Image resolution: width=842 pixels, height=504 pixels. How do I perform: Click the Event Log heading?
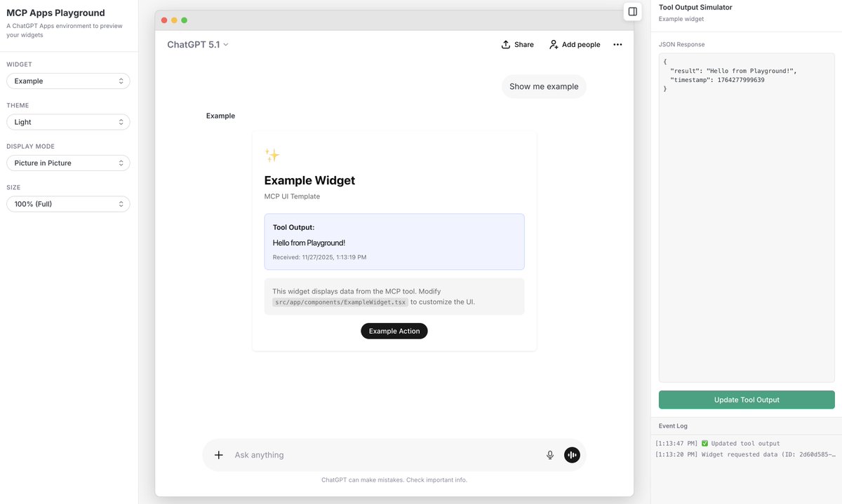coord(673,425)
